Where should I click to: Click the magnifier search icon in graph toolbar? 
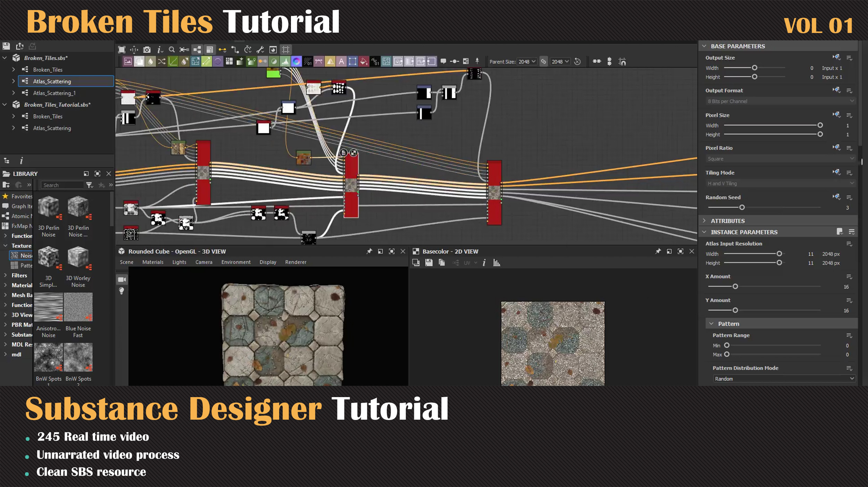pyautogui.click(x=172, y=50)
